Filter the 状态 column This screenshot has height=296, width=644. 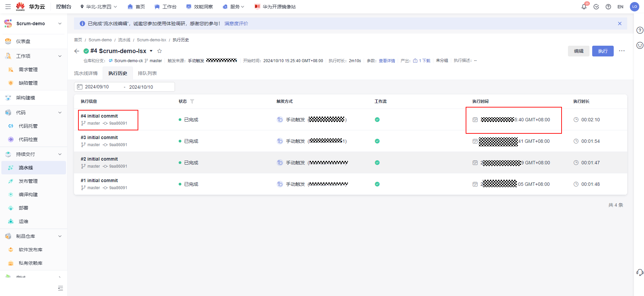point(192,101)
